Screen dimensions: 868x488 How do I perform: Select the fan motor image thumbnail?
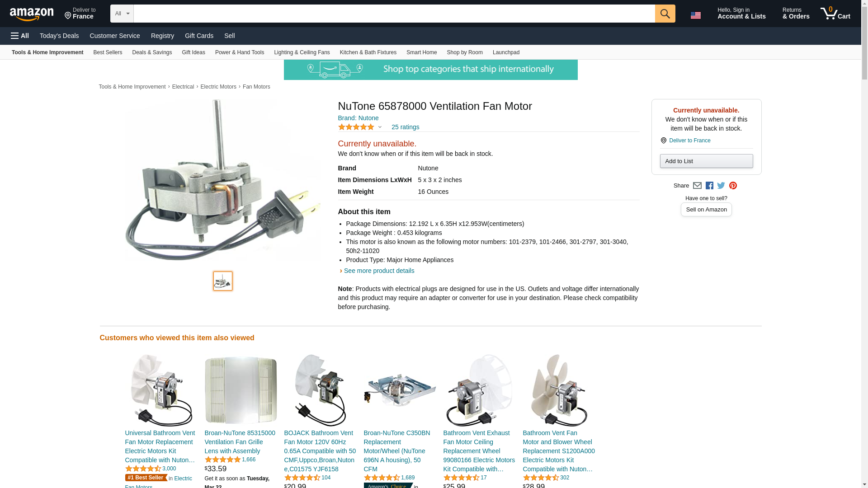pyautogui.click(x=223, y=281)
